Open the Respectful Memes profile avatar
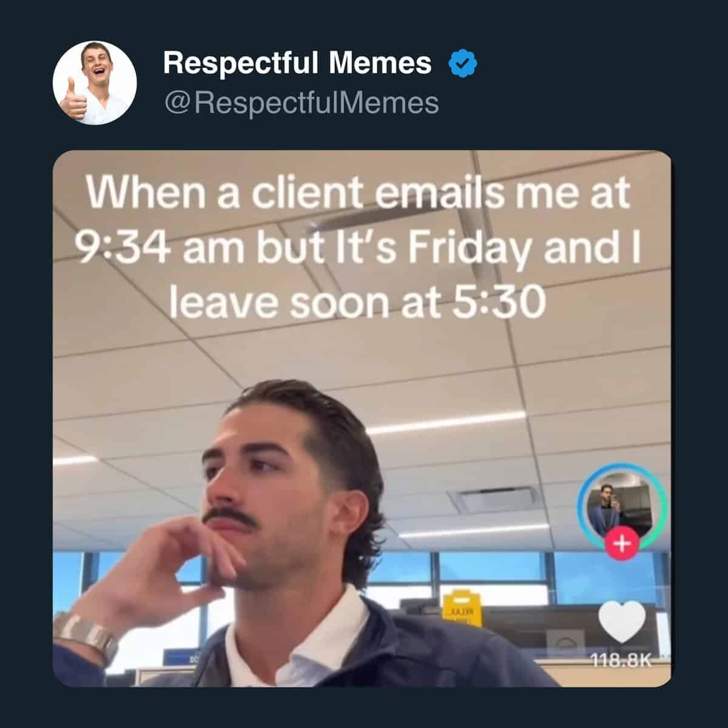This screenshot has height=728, width=728. click(x=95, y=83)
